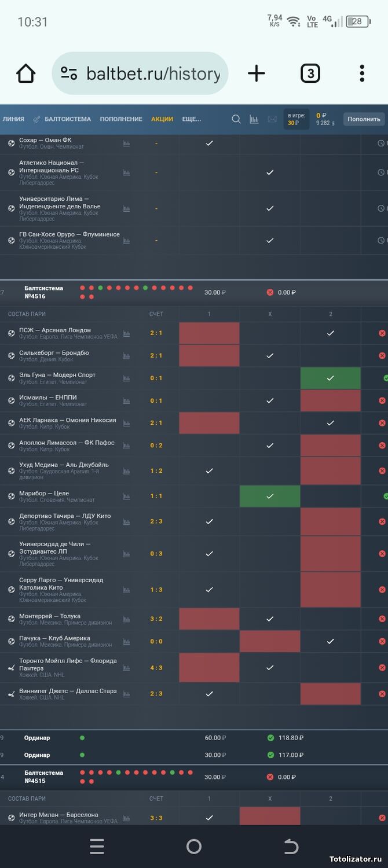Open stats icon for Сохар — Оман ФК
388x868 pixels.
click(x=126, y=143)
